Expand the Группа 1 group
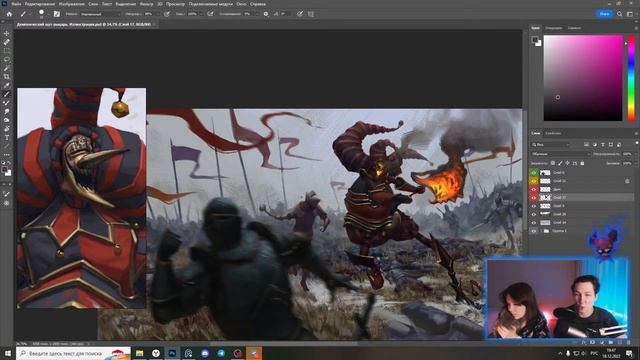The width and height of the screenshot is (640, 360). pos(542,231)
